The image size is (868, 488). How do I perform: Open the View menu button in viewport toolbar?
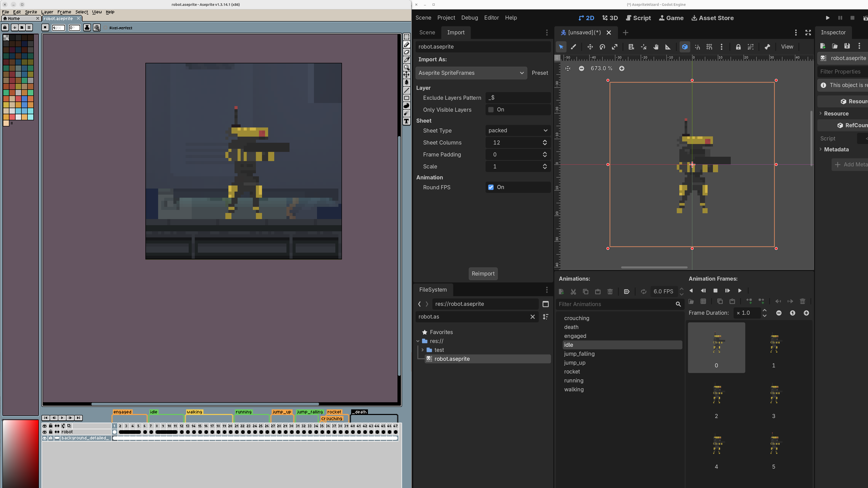[787, 47]
